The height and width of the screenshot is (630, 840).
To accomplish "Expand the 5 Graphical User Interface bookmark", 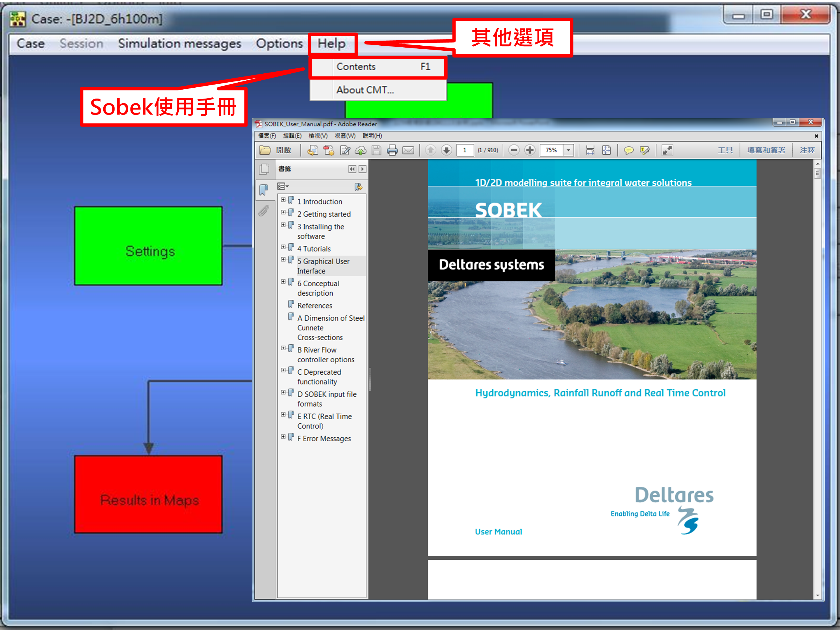I will pos(283,259).
